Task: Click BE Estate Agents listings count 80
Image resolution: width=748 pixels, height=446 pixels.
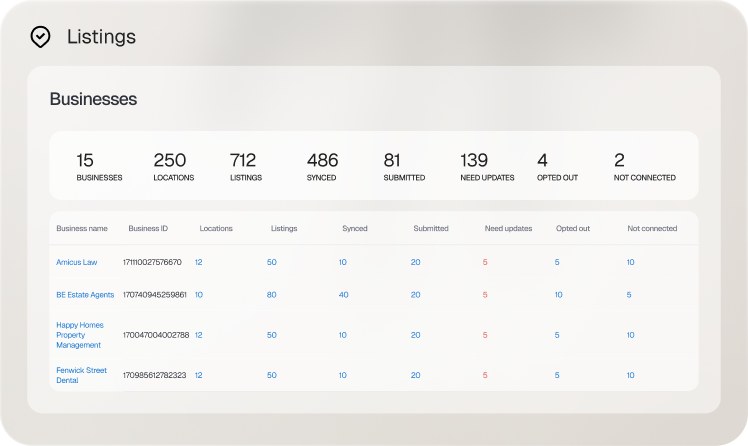Action: (x=271, y=295)
